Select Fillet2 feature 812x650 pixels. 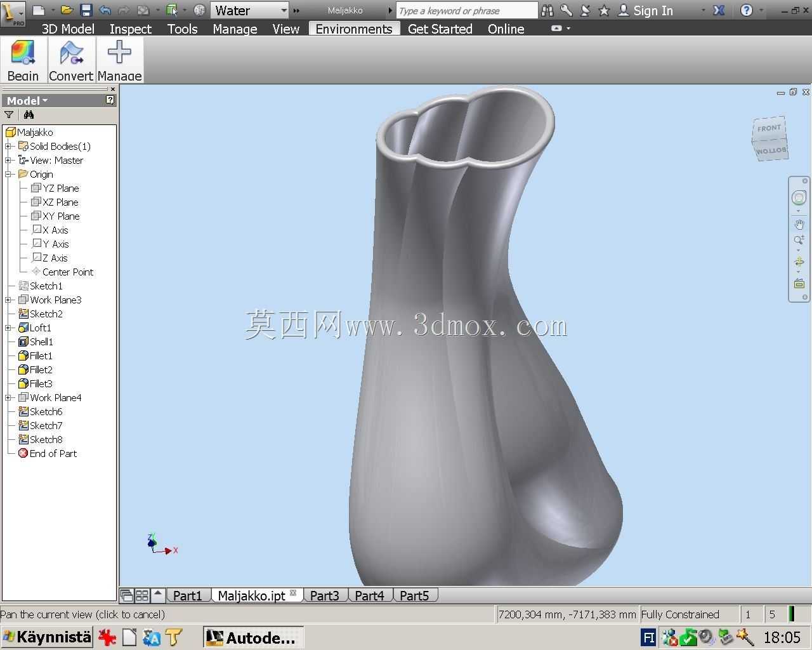(x=36, y=369)
